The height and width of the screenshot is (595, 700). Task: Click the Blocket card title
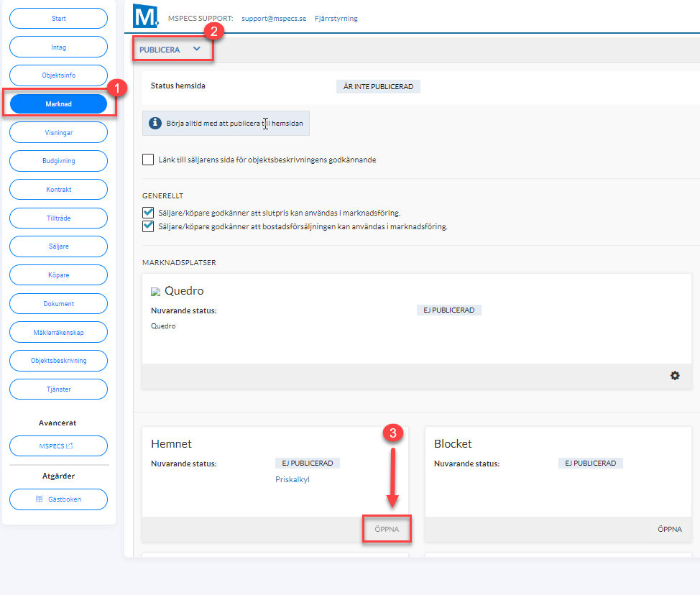(x=453, y=443)
